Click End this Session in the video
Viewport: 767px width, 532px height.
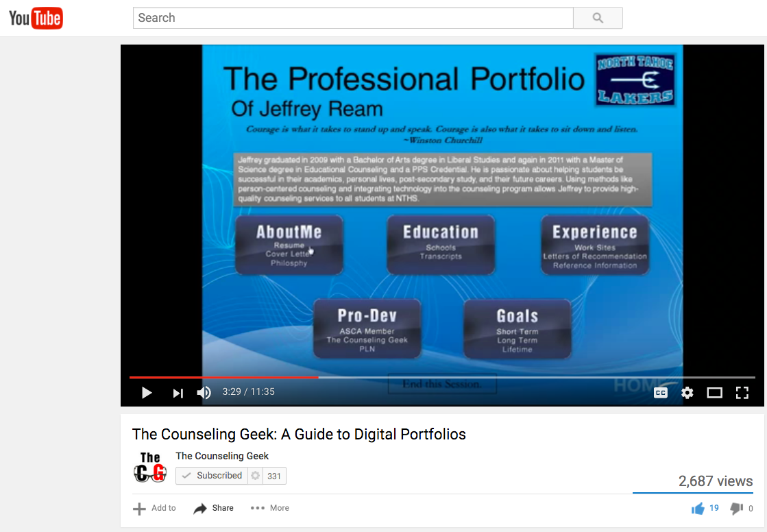pos(442,384)
